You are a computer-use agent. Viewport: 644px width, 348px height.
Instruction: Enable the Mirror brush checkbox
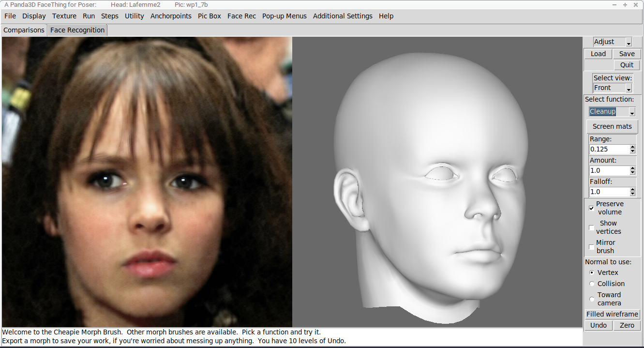point(591,247)
